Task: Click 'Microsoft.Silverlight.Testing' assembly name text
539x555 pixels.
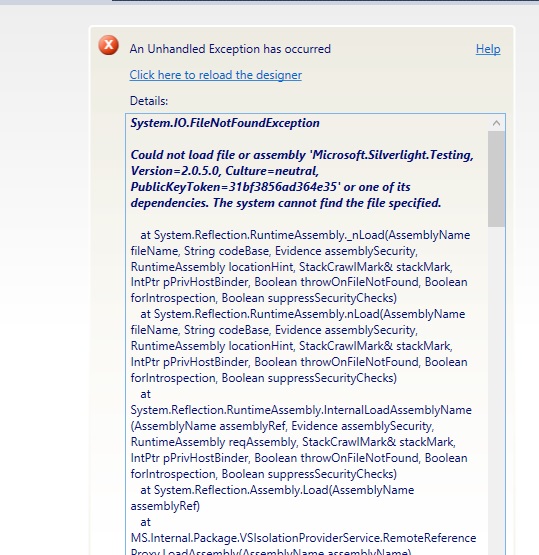Action: click(x=391, y=155)
